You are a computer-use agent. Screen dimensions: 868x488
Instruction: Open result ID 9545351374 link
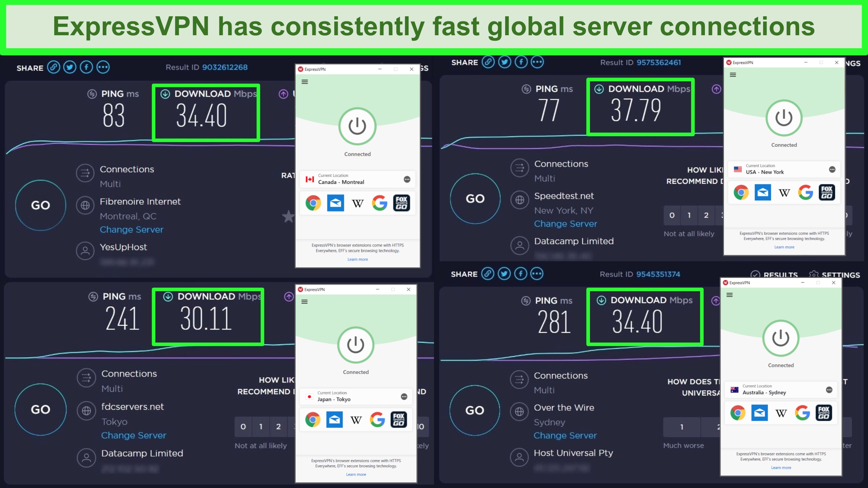tap(658, 274)
